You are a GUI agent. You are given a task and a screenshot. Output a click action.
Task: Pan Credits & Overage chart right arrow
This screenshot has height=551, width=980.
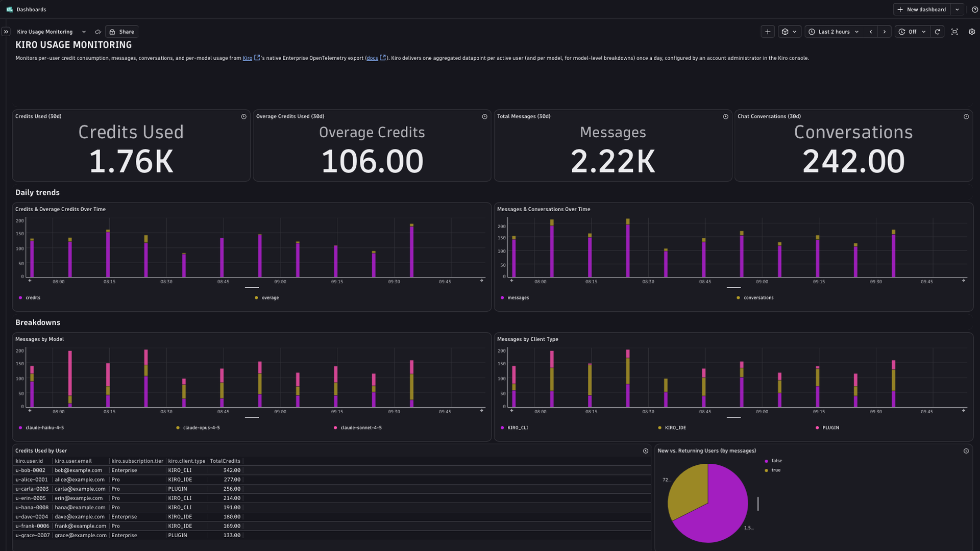pyautogui.click(x=481, y=281)
